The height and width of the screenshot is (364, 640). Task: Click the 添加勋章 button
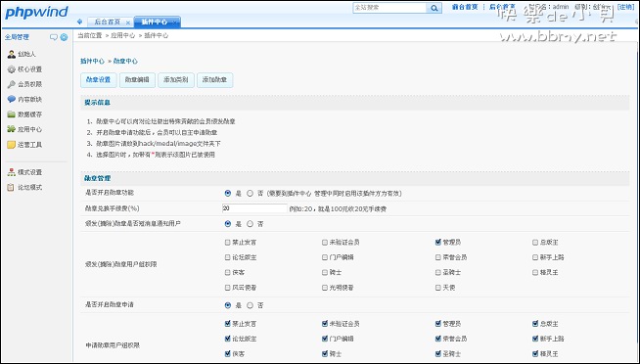click(214, 80)
